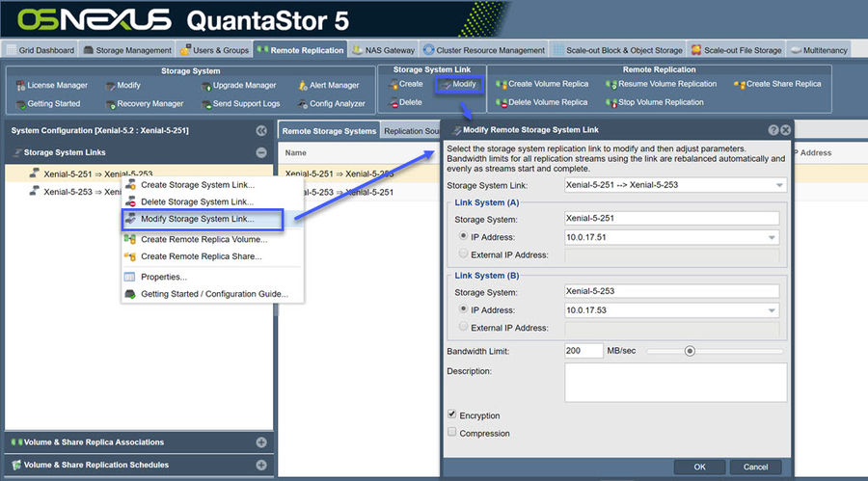Click the Cancel button
This screenshot has height=481, width=868.
pyautogui.click(x=755, y=468)
